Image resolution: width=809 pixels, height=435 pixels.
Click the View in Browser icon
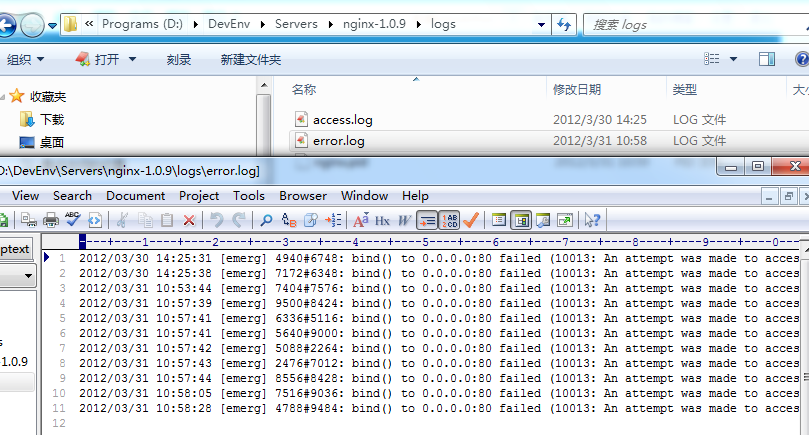point(94,220)
